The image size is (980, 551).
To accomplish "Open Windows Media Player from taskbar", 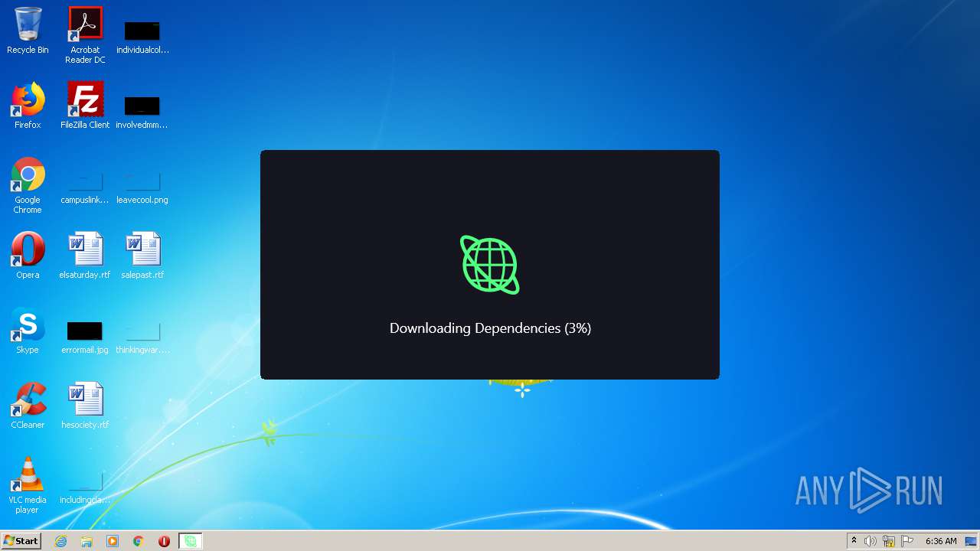I will coord(113,541).
